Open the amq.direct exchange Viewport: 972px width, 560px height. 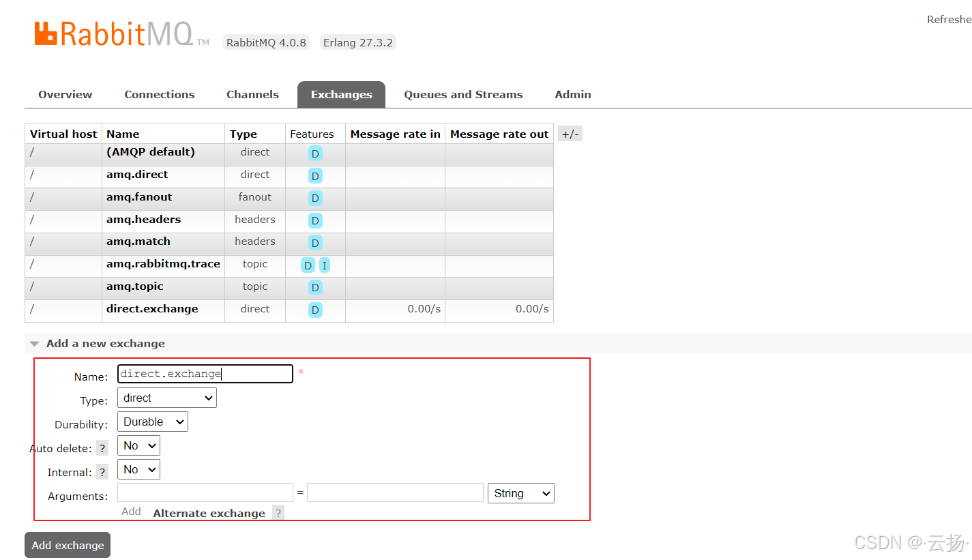[137, 175]
